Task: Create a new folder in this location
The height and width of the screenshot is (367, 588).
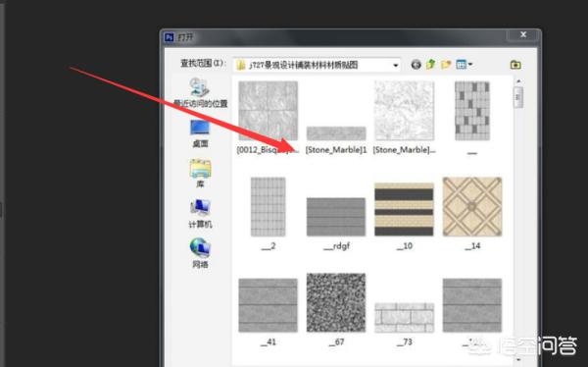Action: tap(446, 65)
